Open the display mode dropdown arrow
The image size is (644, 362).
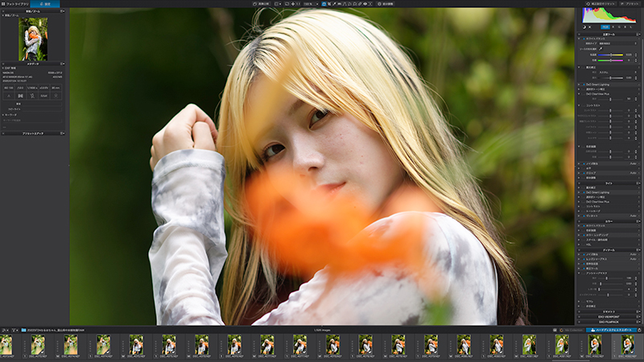pyautogui.click(x=280, y=4)
